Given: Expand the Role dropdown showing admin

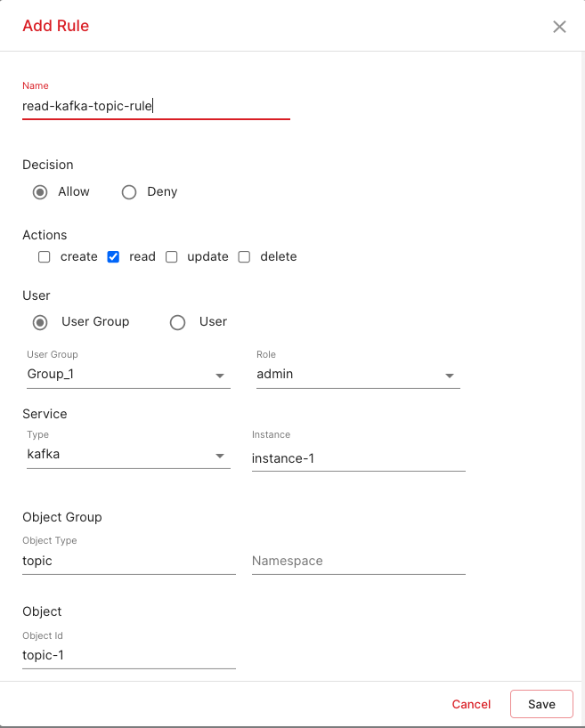Looking at the screenshot, I should pyautogui.click(x=356, y=375).
